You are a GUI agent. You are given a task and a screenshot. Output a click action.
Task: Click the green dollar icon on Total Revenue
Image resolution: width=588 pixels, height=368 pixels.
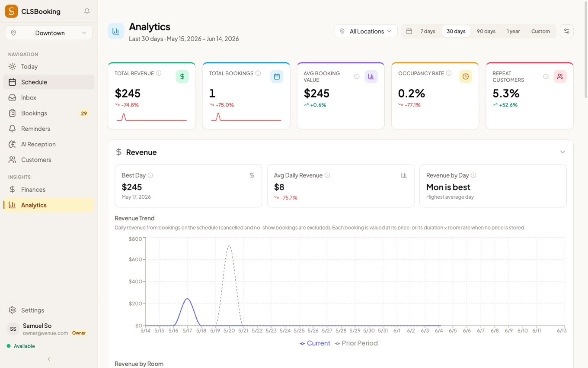182,77
